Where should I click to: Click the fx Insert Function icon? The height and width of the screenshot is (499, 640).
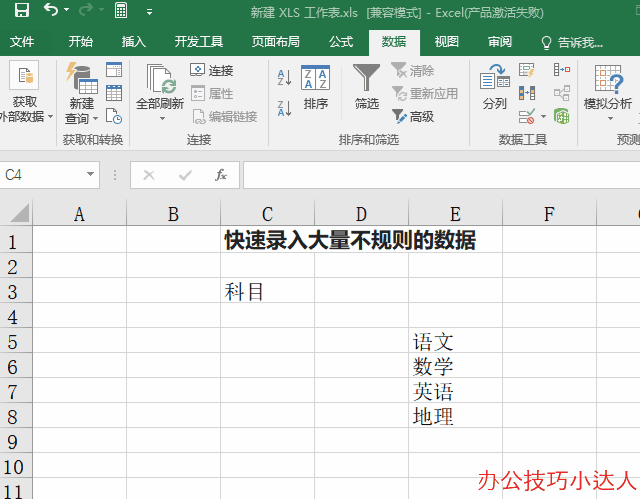[x=221, y=175]
